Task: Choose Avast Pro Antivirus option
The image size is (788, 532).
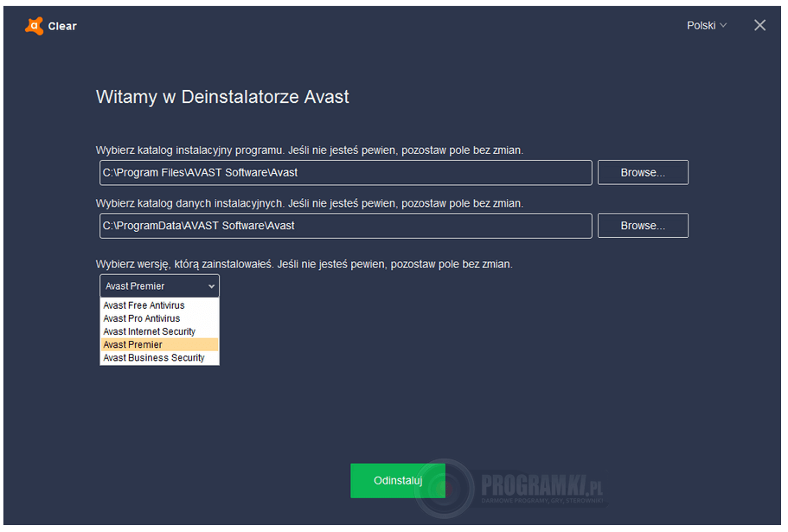Action: coord(159,318)
